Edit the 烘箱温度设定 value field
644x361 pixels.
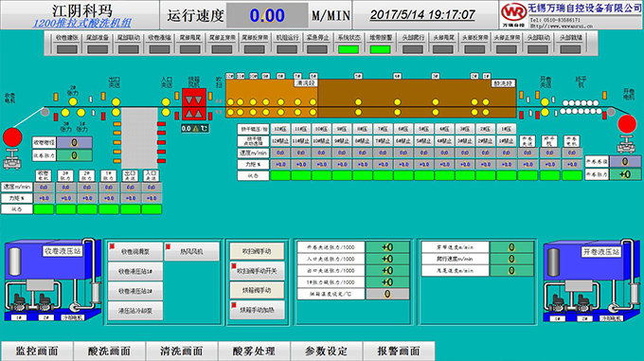click(x=387, y=294)
